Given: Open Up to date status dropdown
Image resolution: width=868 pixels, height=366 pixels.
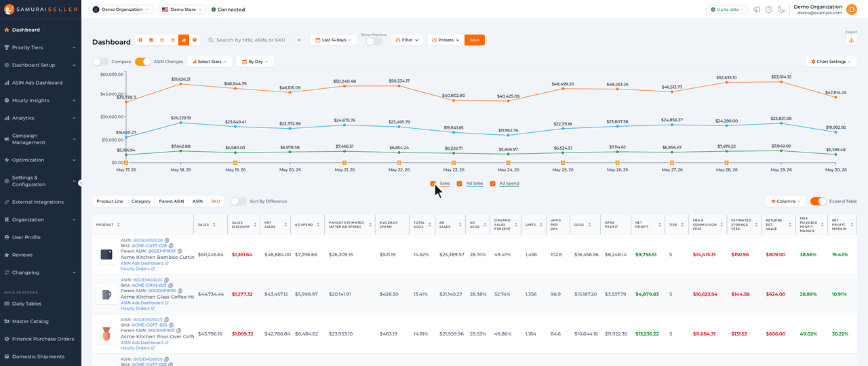Looking at the screenshot, I should click(727, 9).
